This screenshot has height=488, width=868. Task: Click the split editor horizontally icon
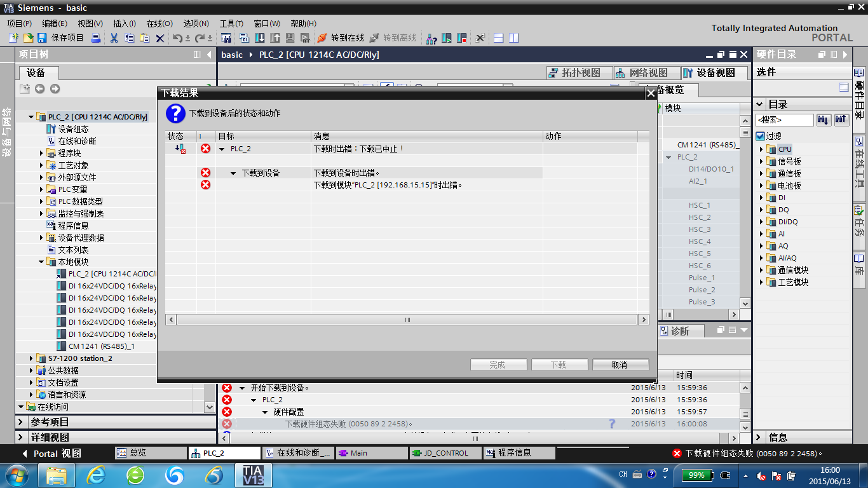click(499, 38)
